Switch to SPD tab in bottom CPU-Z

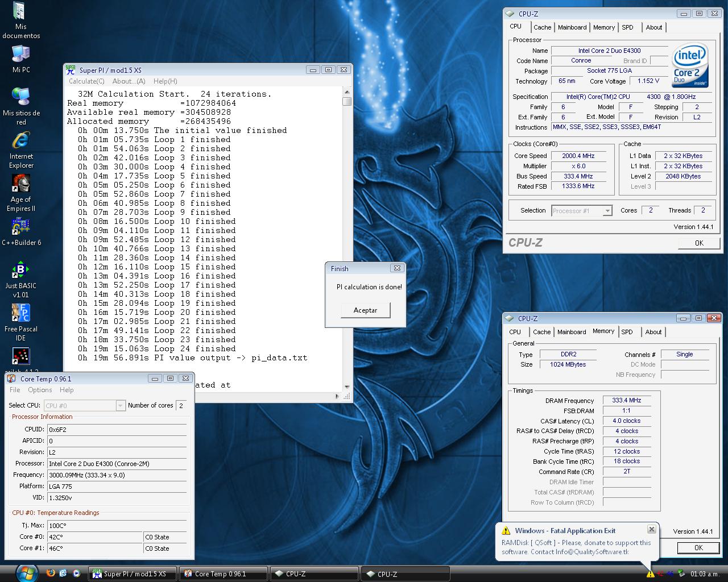(x=627, y=332)
